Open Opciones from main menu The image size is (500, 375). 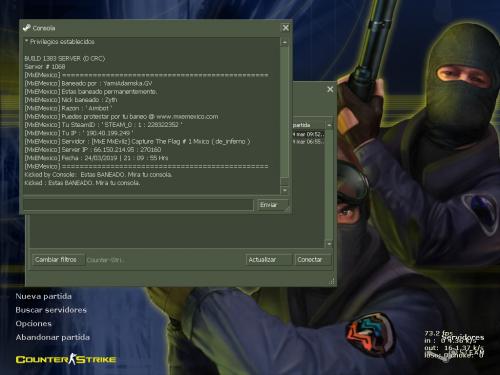point(34,324)
